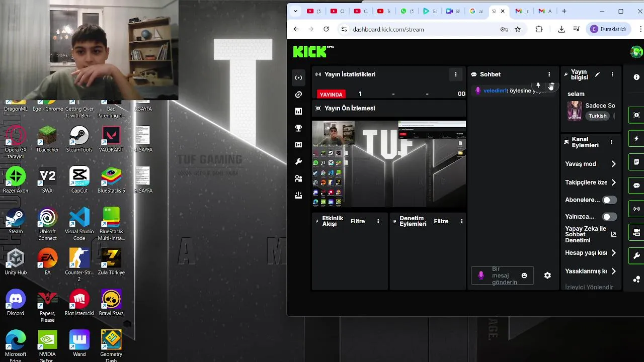644x362 pixels.
Task: Click the Turkish language tag
Action: [x=598, y=116]
